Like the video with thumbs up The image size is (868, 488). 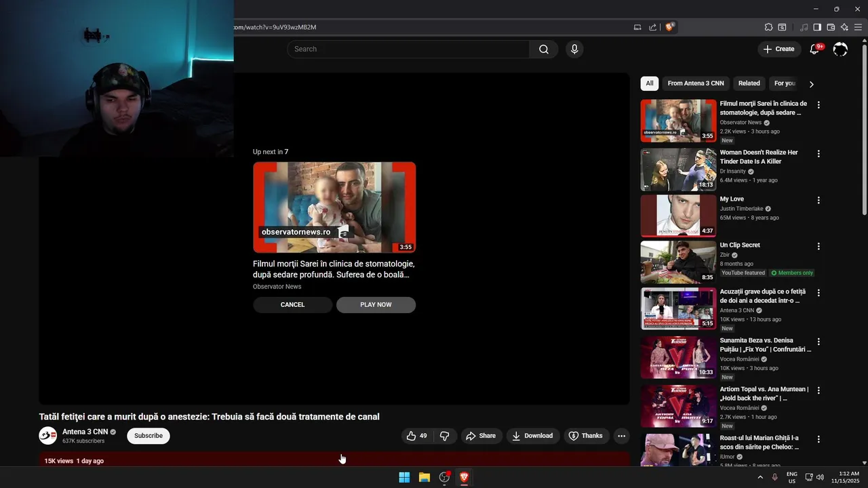coord(417,436)
